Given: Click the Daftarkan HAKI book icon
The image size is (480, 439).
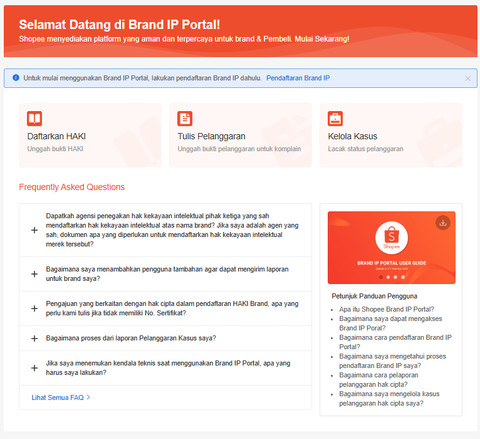Looking at the screenshot, I should click(x=34, y=118).
